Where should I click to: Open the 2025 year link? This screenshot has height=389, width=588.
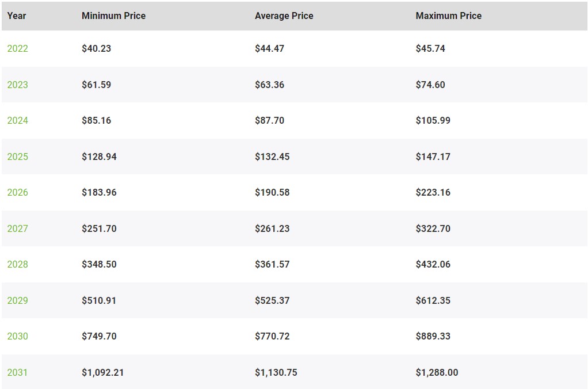point(18,157)
